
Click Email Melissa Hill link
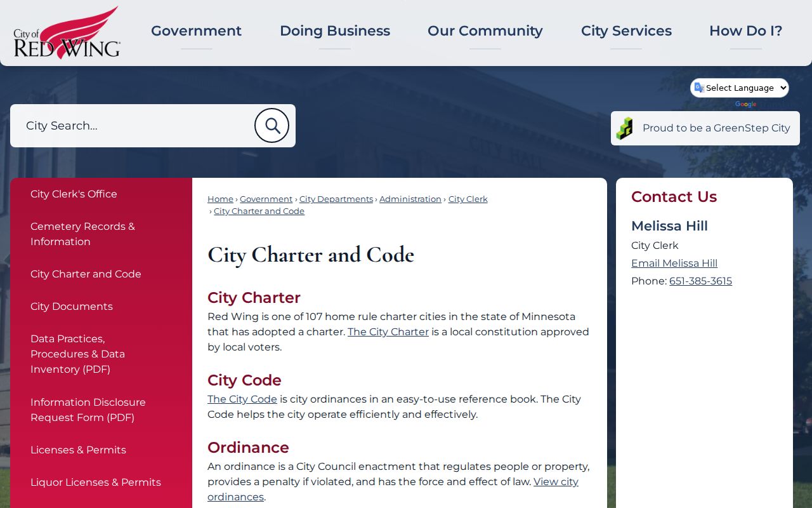[674, 264]
